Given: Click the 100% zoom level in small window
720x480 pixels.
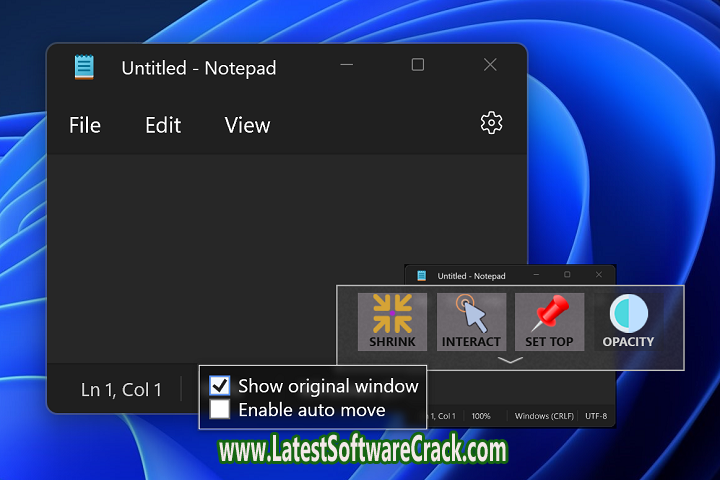Looking at the screenshot, I should (x=481, y=416).
